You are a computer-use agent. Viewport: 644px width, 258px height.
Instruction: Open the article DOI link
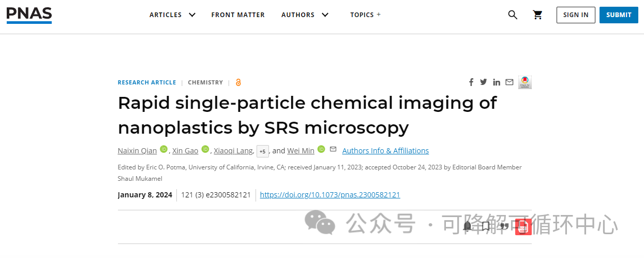[x=330, y=195]
